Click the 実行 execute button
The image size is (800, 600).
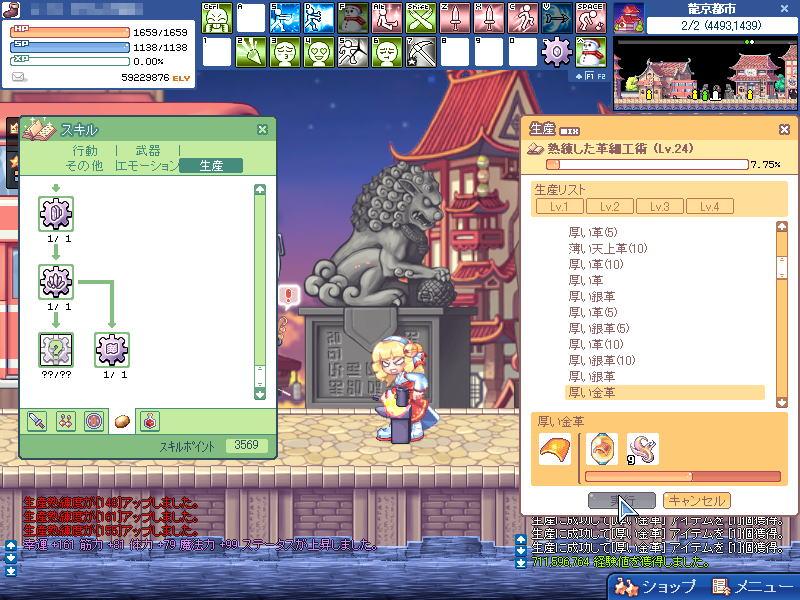[622, 501]
